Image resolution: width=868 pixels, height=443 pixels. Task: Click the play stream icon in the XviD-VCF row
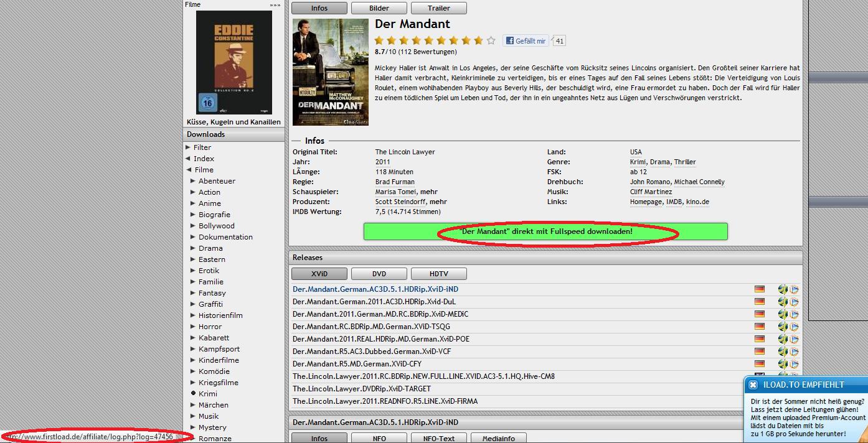point(795,352)
